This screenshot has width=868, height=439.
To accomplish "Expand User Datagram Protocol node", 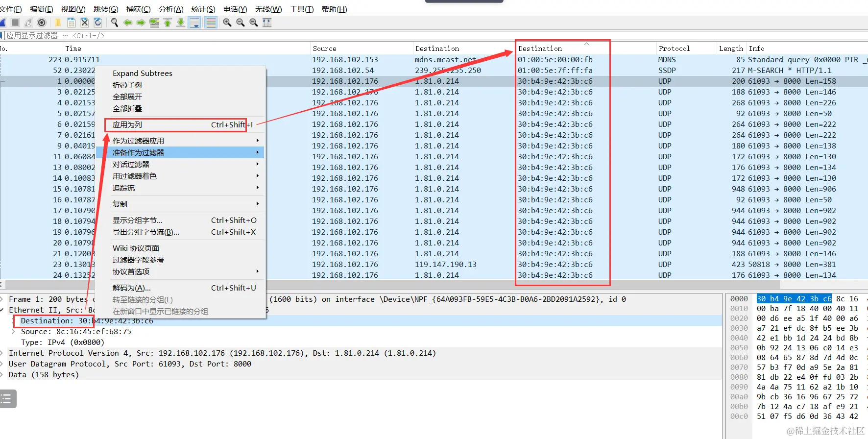I will 2,364.
